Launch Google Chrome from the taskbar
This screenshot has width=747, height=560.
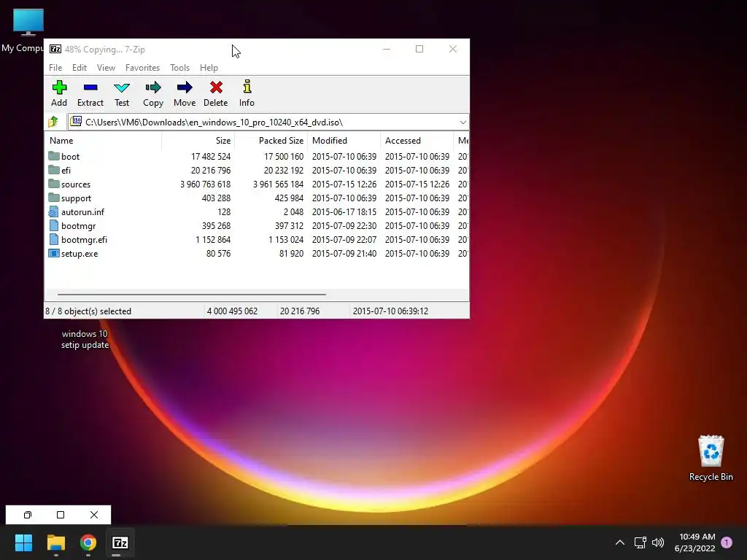coord(88,542)
